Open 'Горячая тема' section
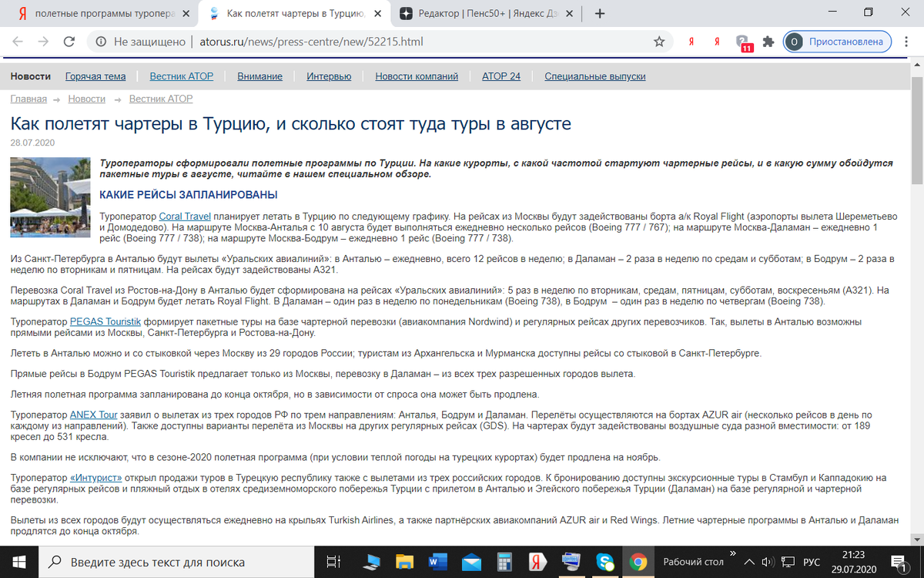 click(95, 76)
